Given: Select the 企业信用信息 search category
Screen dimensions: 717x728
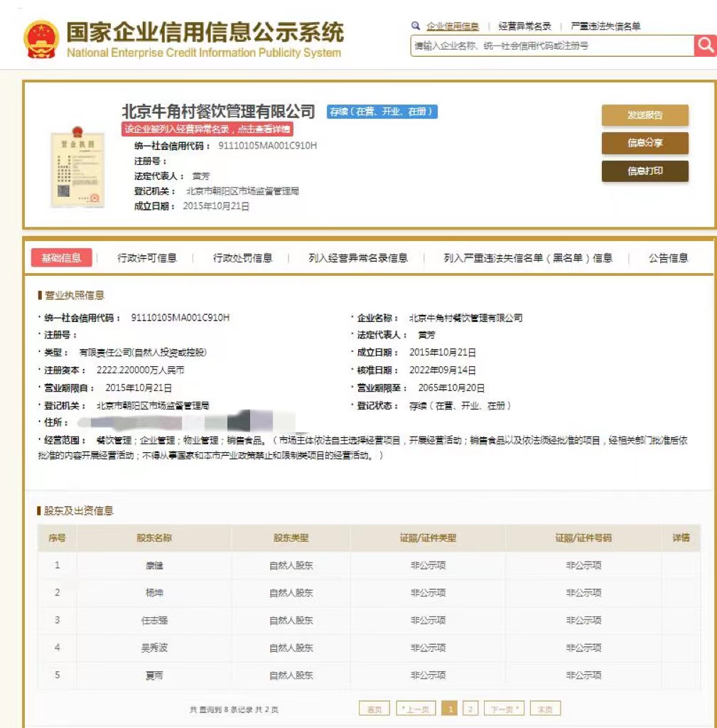Looking at the screenshot, I should [x=453, y=26].
